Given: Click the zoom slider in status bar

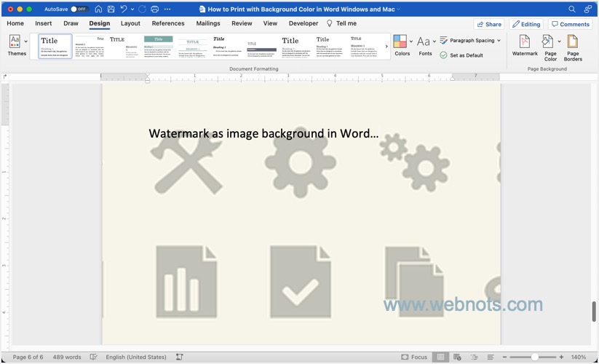Looking at the screenshot, I should coord(535,357).
